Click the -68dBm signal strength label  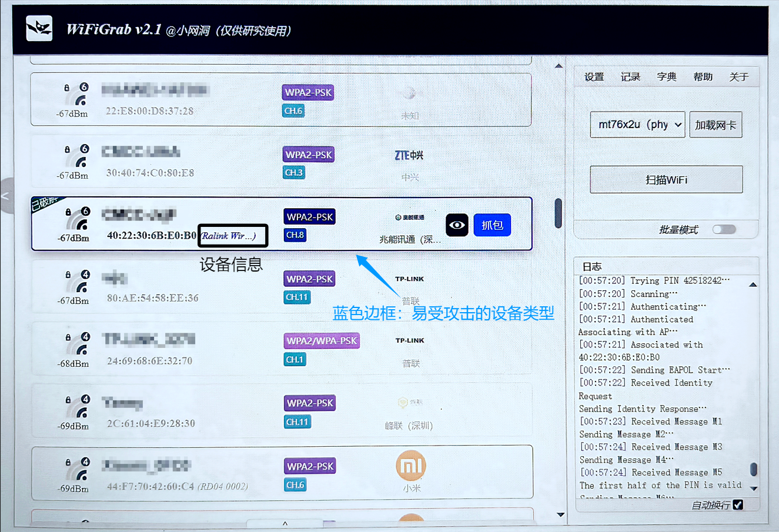pyautogui.click(x=73, y=363)
